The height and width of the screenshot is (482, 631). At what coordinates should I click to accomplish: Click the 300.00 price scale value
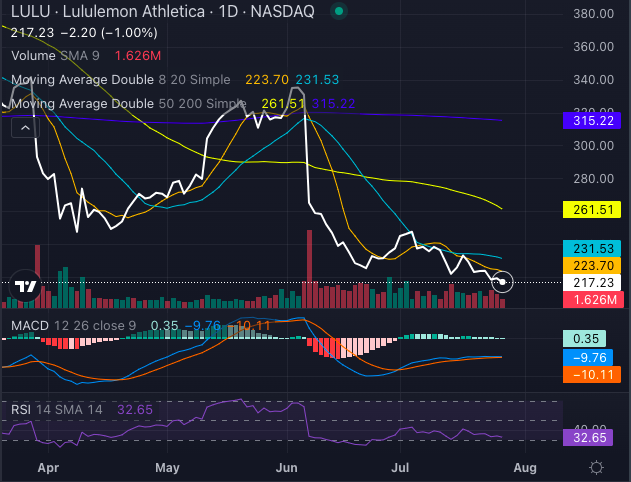(x=593, y=146)
